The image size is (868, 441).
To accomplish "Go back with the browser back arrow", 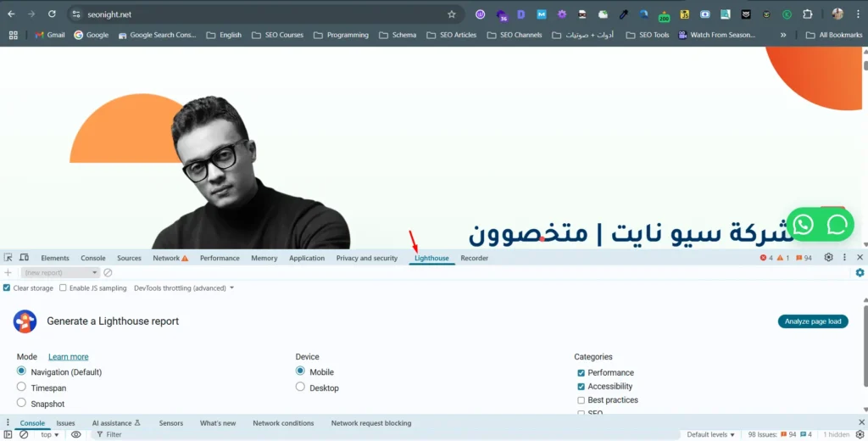I will click(x=11, y=14).
